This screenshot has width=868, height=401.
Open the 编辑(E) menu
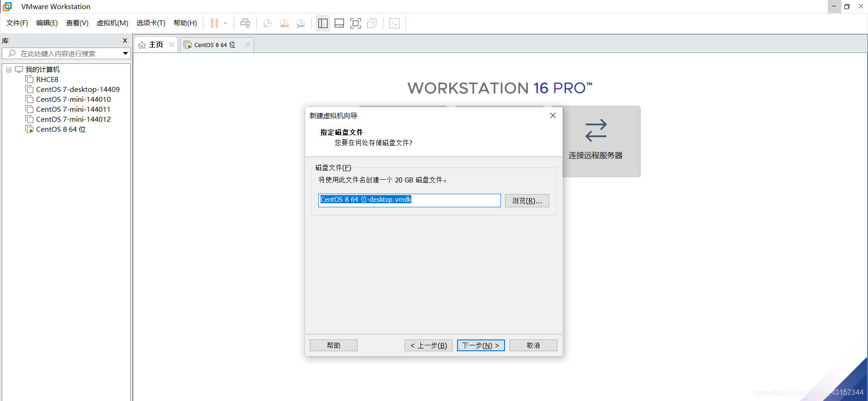[47, 23]
